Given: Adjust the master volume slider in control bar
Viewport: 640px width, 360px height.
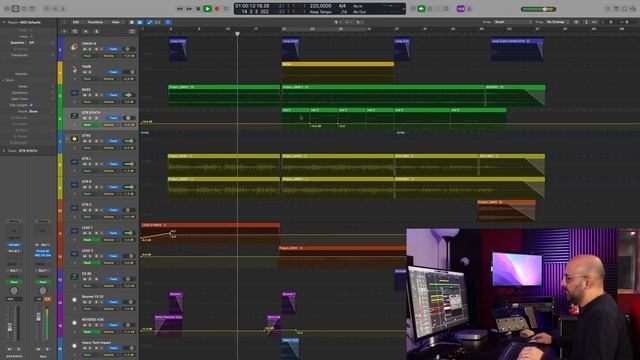Looking at the screenshot, I should (x=538, y=9).
